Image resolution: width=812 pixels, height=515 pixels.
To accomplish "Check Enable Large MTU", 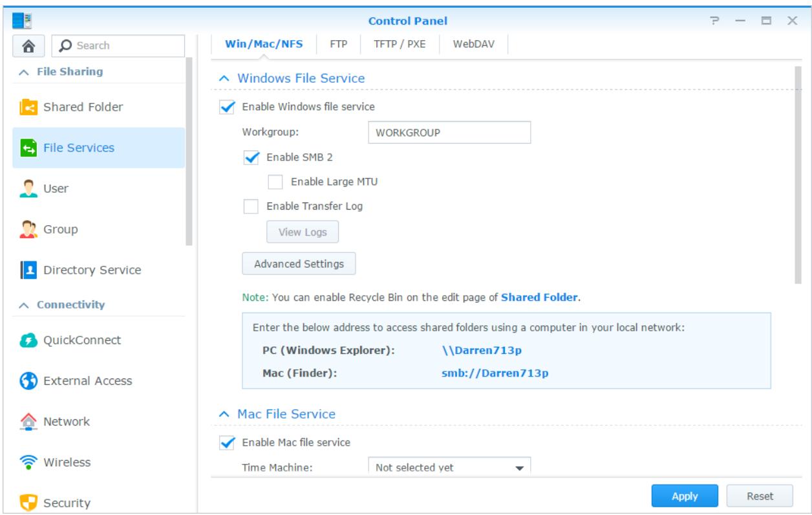I will [x=275, y=182].
